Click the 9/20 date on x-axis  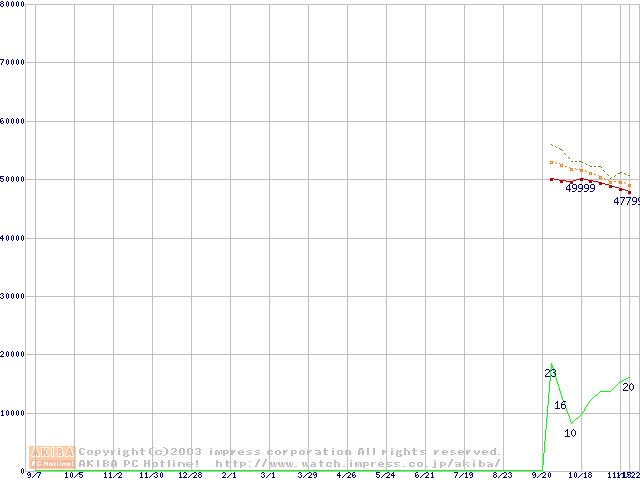pos(541,476)
